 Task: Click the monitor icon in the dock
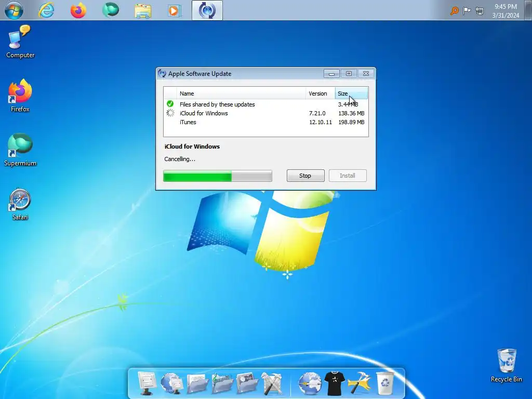click(147, 383)
